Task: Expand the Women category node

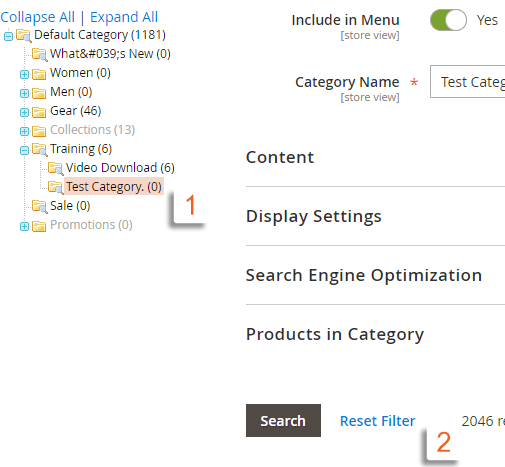Action: [x=24, y=74]
